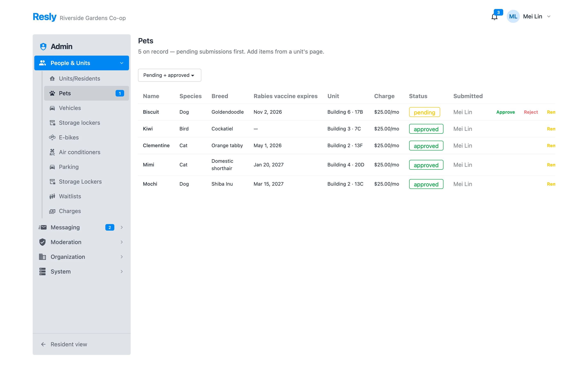Click the Storage Lockers capitalized item icon
This screenshot has width=588, height=368.
52,182
